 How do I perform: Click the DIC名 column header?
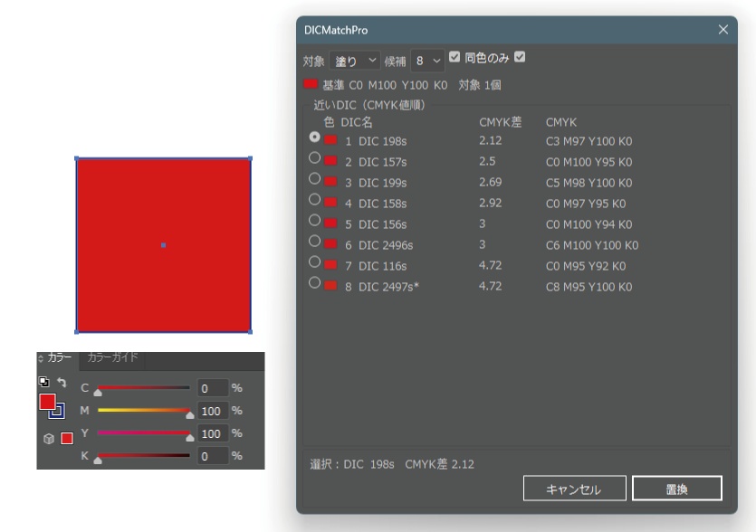[357, 122]
